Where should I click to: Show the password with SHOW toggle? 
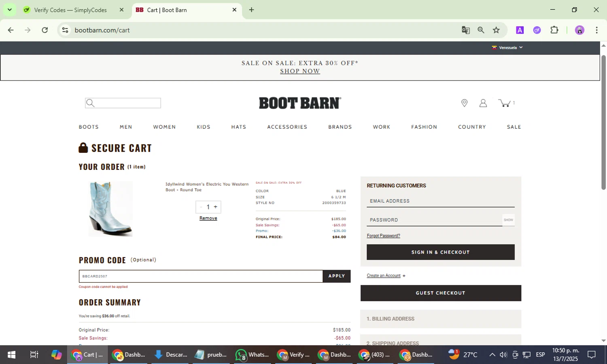508,220
